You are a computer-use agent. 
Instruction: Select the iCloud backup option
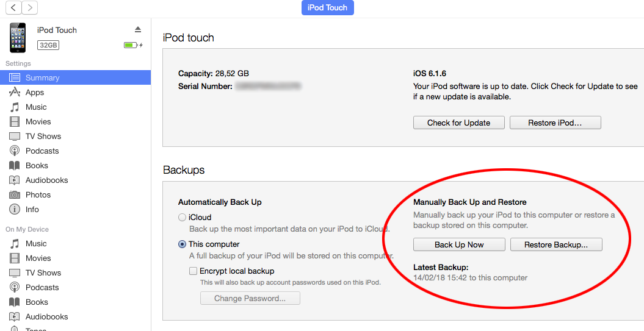click(x=182, y=217)
